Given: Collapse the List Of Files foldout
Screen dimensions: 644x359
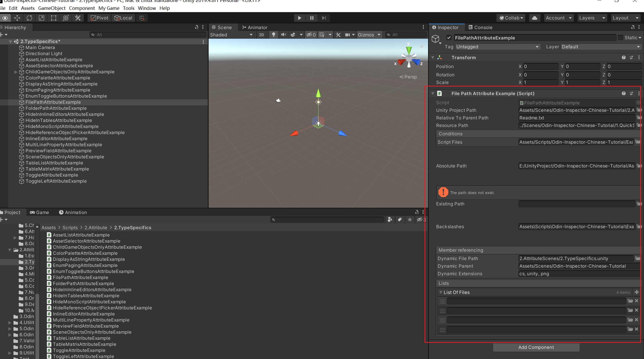Looking at the screenshot, I should point(441,292).
